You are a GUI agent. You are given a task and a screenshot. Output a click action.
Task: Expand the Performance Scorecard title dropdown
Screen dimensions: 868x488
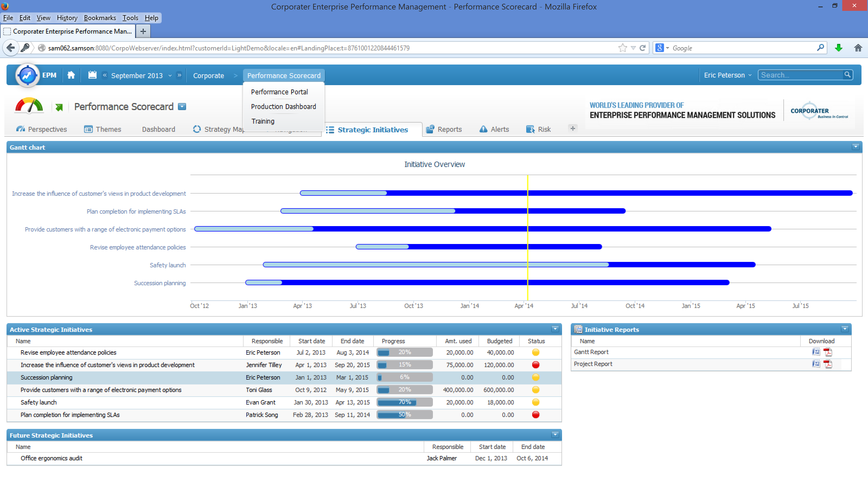tap(182, 107)
